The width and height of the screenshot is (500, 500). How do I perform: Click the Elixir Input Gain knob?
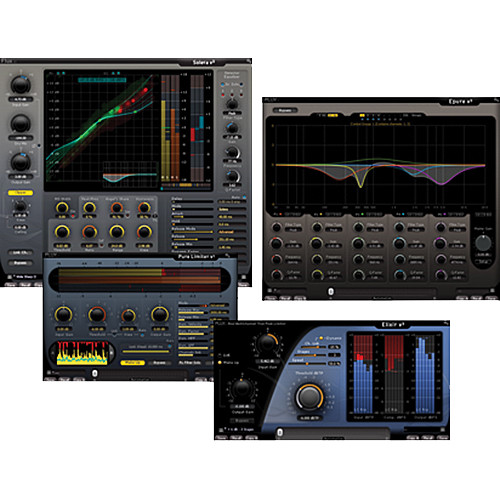coord(267,343)
